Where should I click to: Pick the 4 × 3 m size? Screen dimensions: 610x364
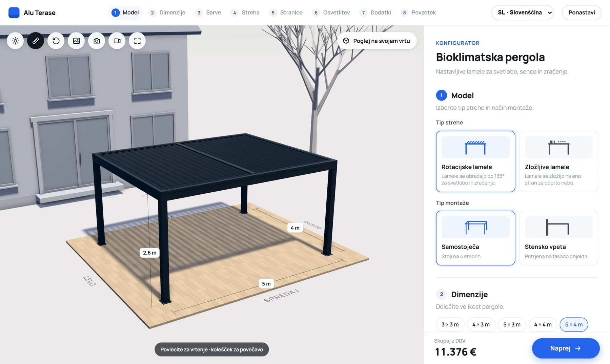click(481, 324)
